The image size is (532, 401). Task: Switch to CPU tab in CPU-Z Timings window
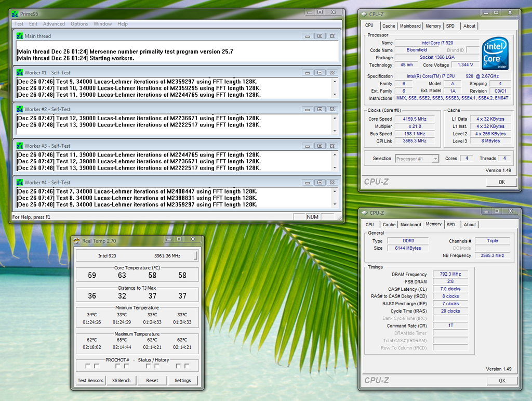[x=370, y=225]
